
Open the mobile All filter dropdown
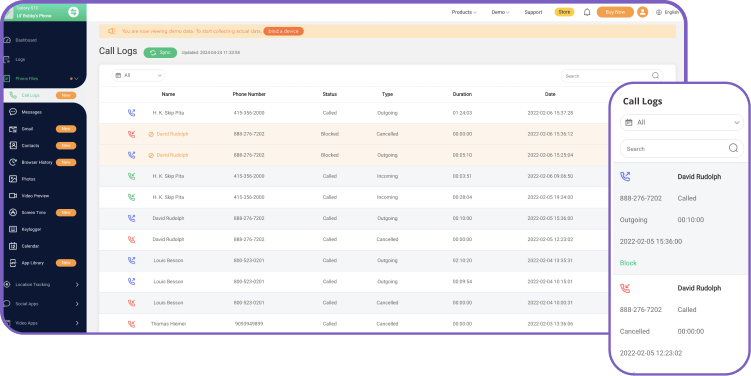(682, 123)
